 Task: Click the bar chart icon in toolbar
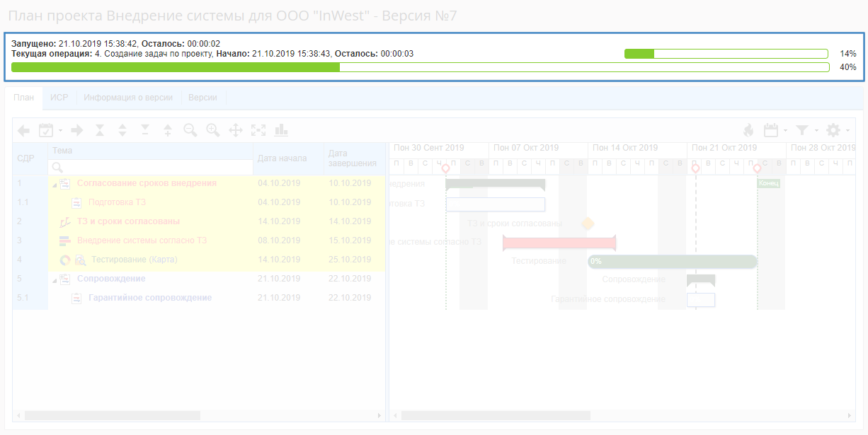[x=281, y=130]
